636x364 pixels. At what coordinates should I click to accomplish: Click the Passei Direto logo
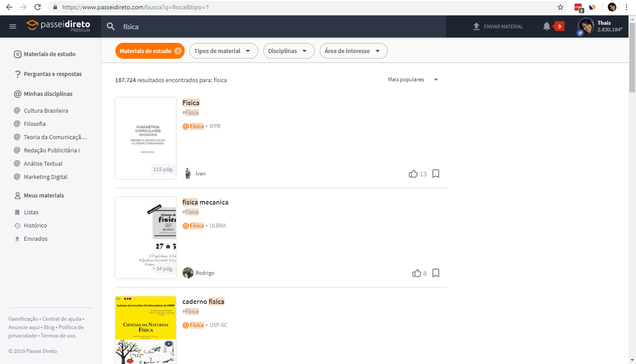(58, 26)
